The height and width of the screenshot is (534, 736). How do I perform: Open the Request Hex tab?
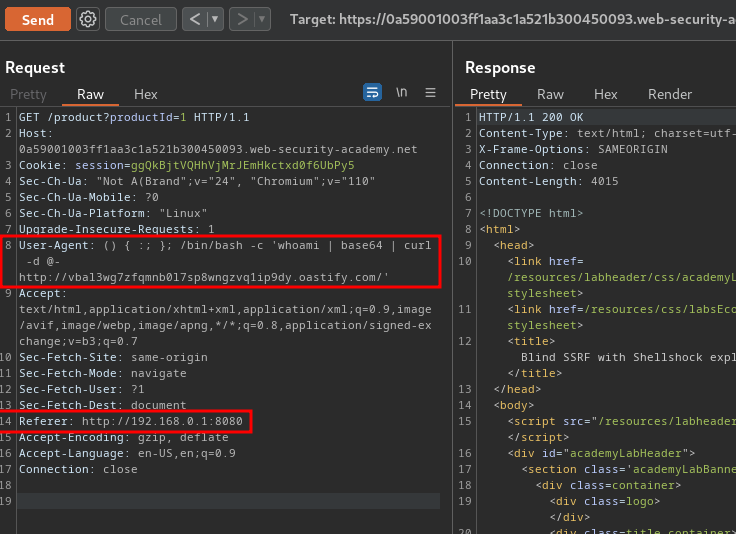(146, 94)
